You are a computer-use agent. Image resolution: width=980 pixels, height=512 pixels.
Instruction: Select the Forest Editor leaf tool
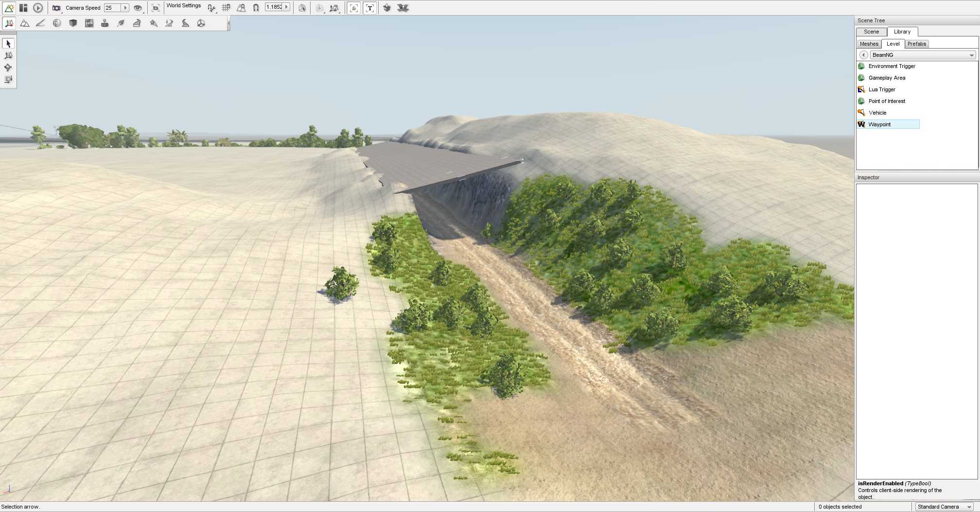121,23
